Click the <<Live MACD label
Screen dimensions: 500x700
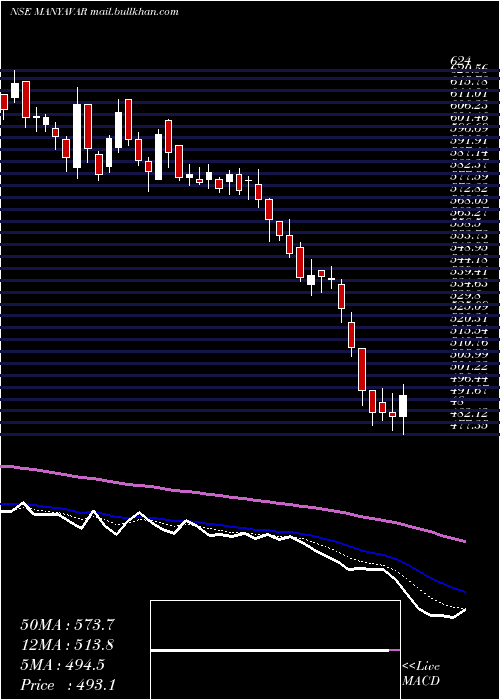pyautogui.click(x=421, y=674)
